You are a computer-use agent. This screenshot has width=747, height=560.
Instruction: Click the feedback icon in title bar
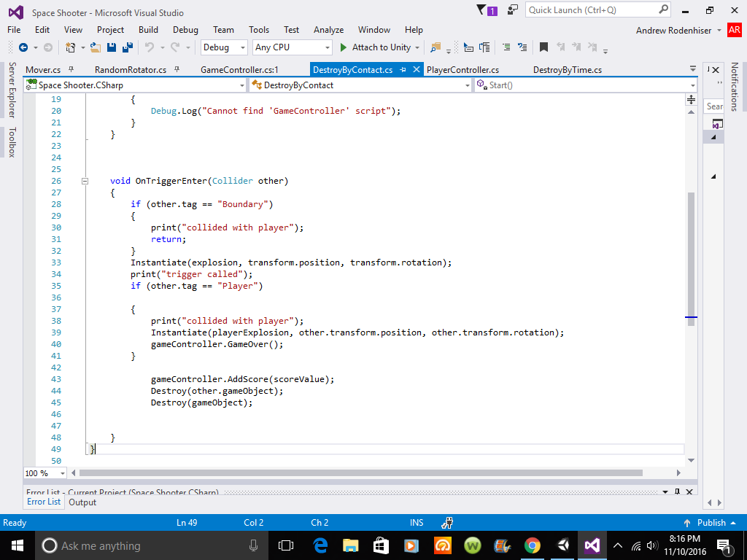pyautogui.click(x=514, y=10)
